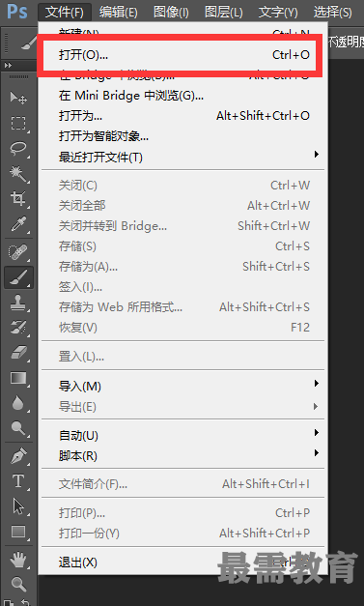The height and width of the screenshot is (606, 364).
Task: Select the Eyedropper tool
Action: pos(18,224)
